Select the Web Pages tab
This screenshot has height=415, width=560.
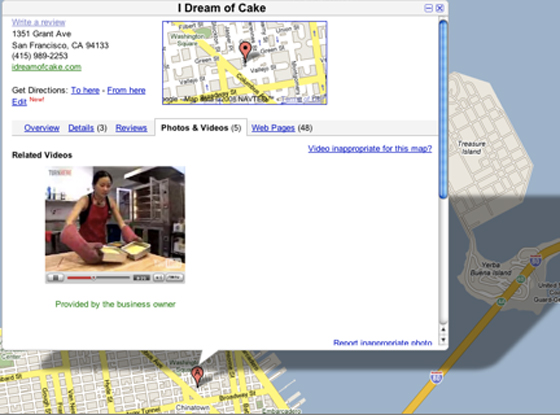(x=273, y=128)
